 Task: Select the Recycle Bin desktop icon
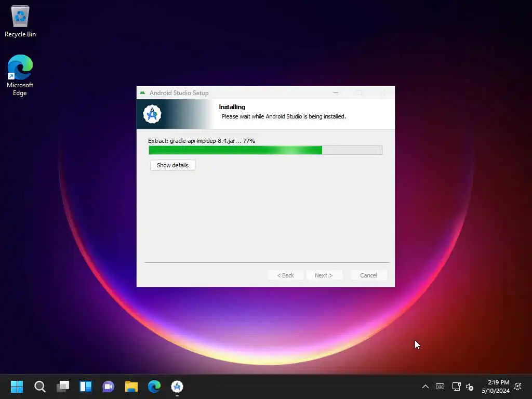tap(20, 21)
